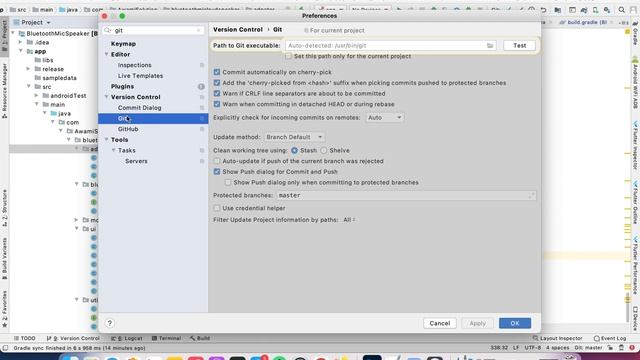640x360 pixels.
Task: Click Git: master branch in status bar
Action: pyautogui.click(x=588, y=348)
